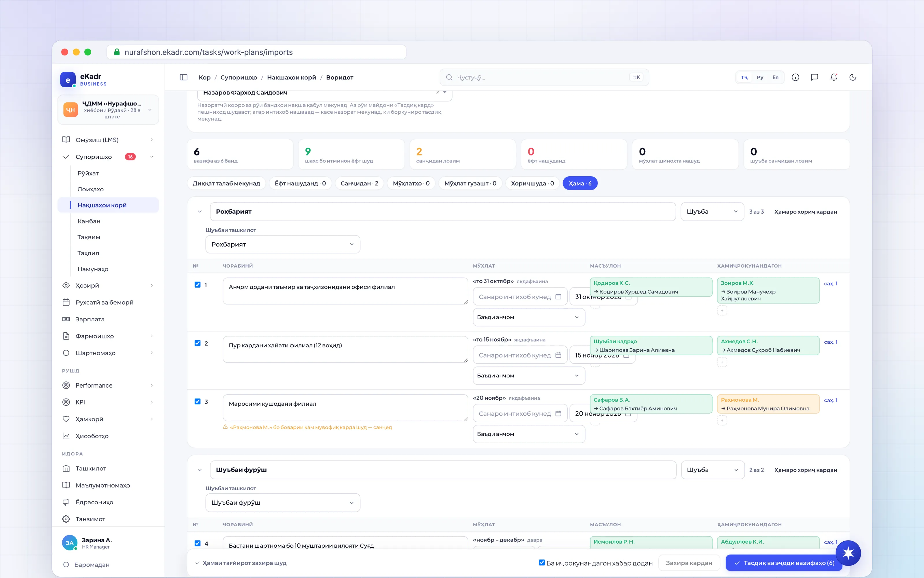Select the Ҳама · 6 filter tab
The width and height of the screenshot is (924, 578).
point(580,184)
